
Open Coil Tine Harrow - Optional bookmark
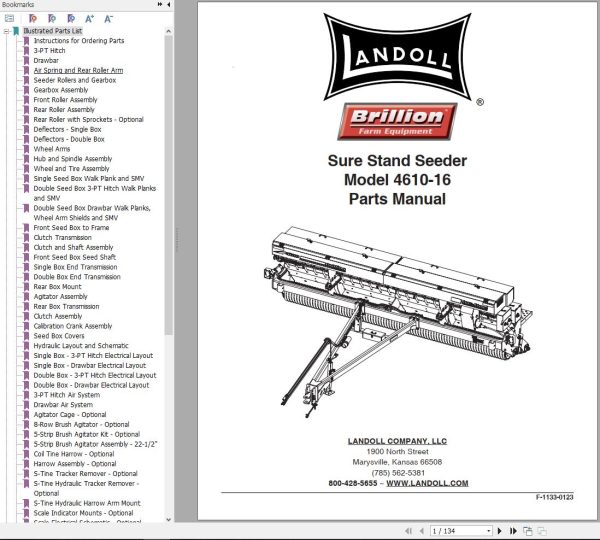coord(74,454)
